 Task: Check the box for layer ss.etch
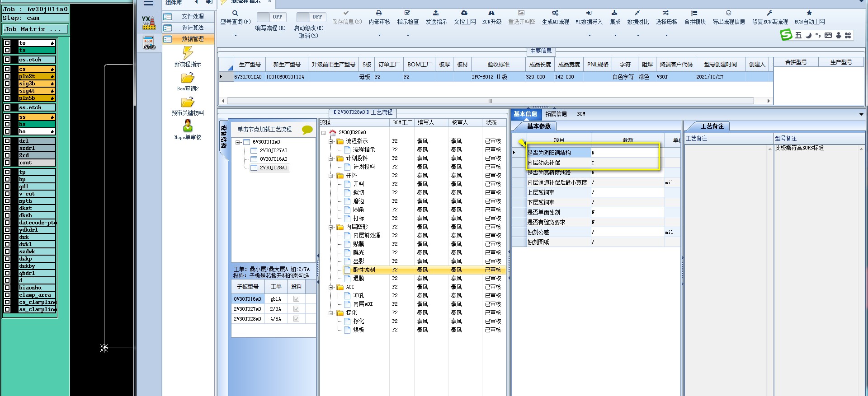click(7, 107)
